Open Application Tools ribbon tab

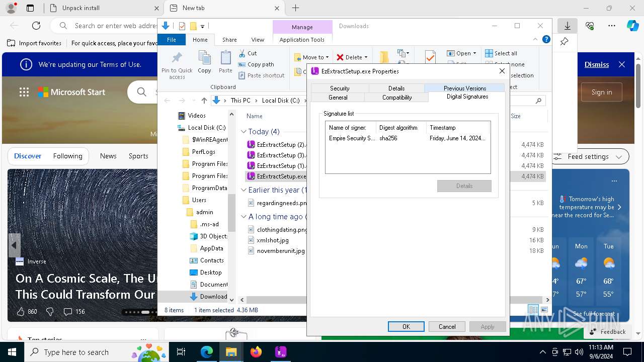(x=302, y=40)
